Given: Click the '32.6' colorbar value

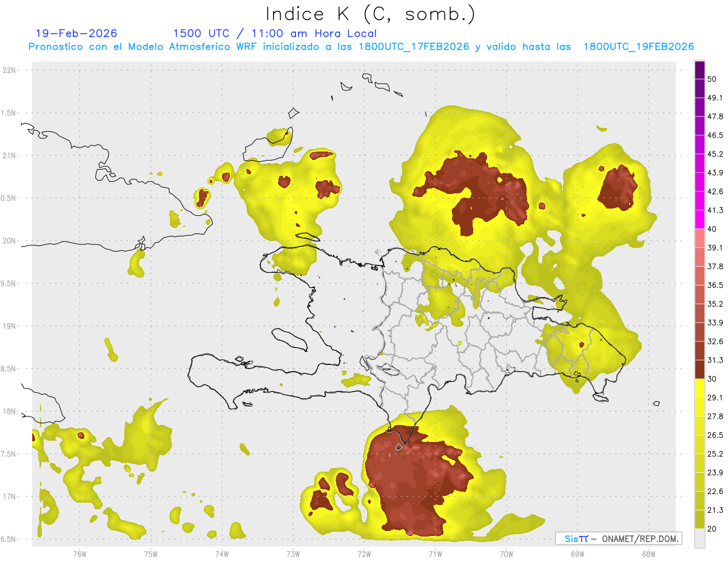Looking at the screenshot, I should [x=716, y=341].
